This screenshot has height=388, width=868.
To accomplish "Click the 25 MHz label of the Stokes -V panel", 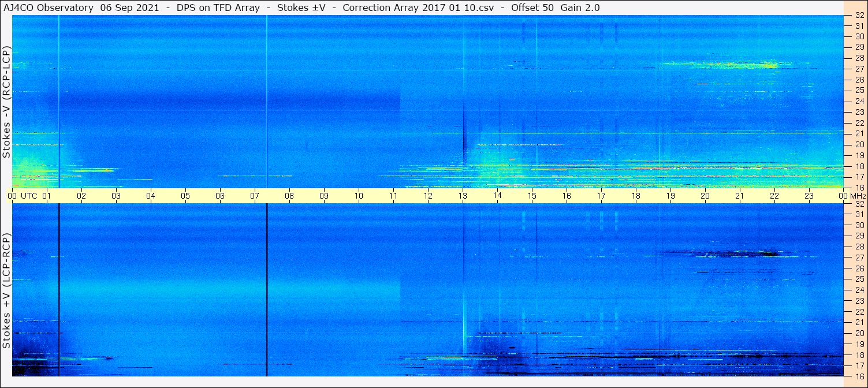I will (859, 91).
